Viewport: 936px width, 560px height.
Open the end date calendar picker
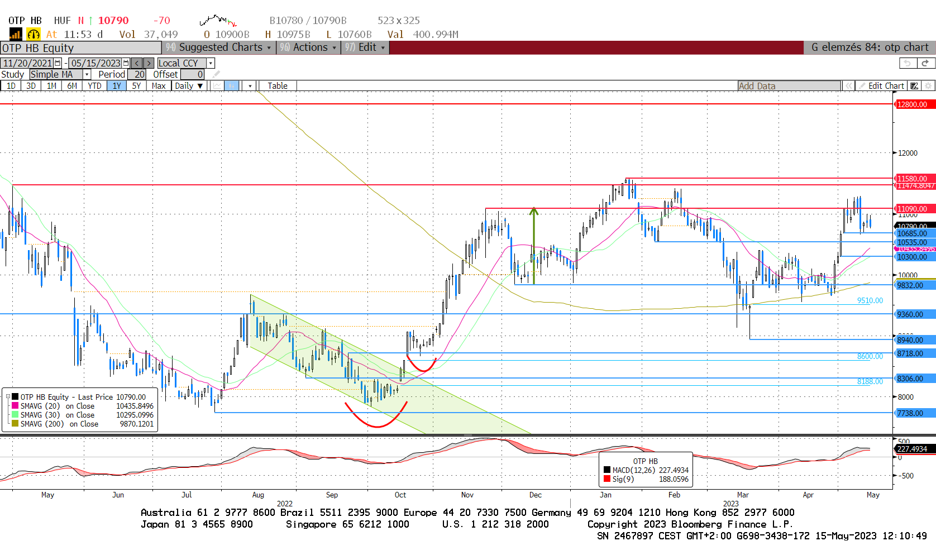click(x=126, y=63)
